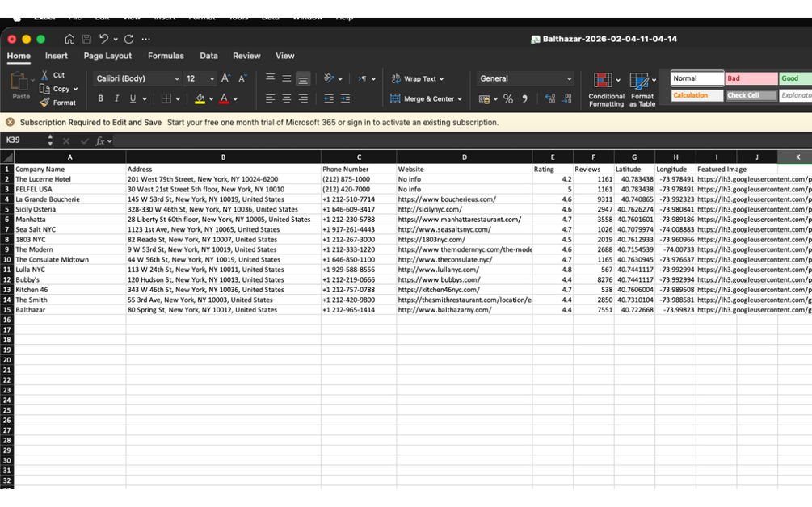Click accounting number format icon

pyautogui.click(x=484, y=98)
